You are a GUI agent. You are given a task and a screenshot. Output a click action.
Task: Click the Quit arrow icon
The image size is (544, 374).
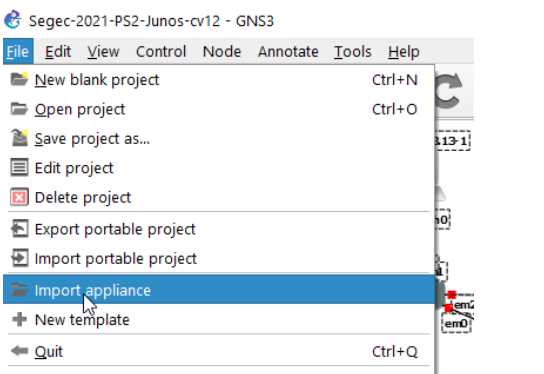tap(19, 351)
